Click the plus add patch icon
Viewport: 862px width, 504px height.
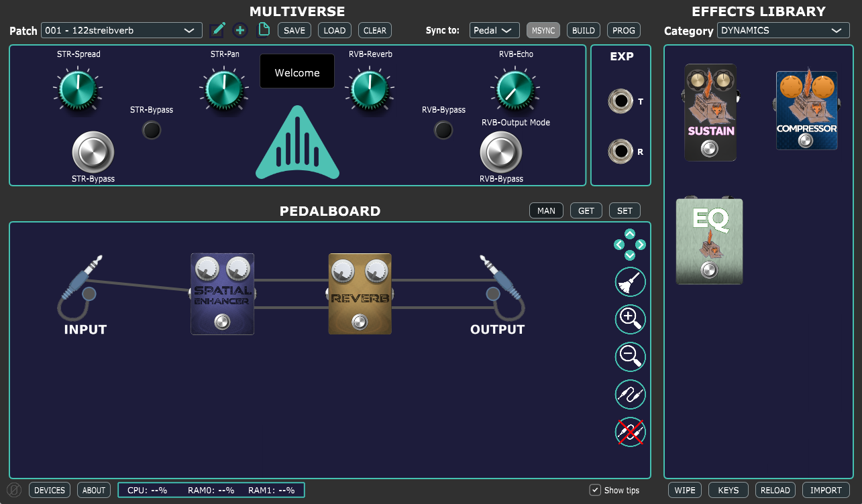(240, 30)
